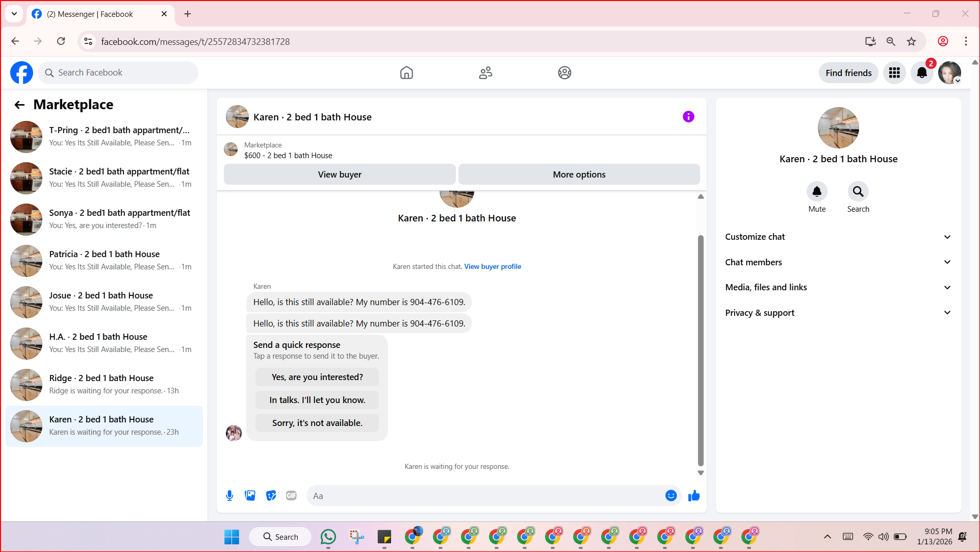Click the purple conversation info icon
980x552 pixels.
(688, 117)
